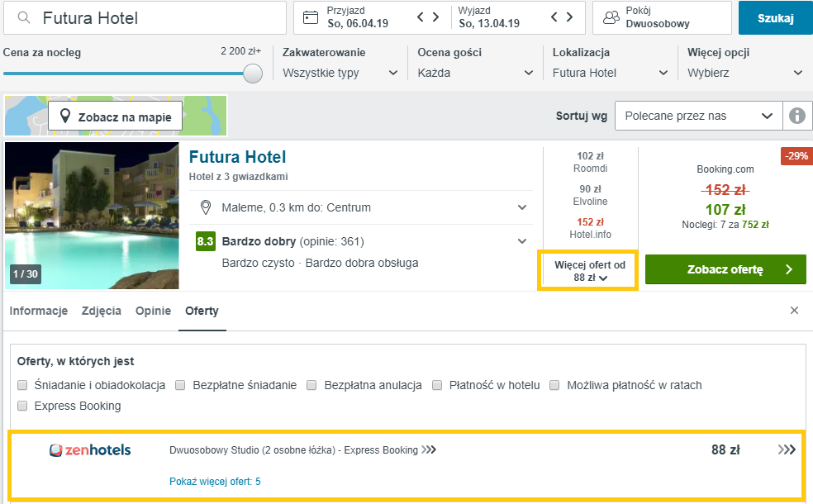Viewport: 813px width, 504px height.
Task: Click Pokaż więcej ofert: 5 link
Action: pyautogui.click(x=215, y=481)
